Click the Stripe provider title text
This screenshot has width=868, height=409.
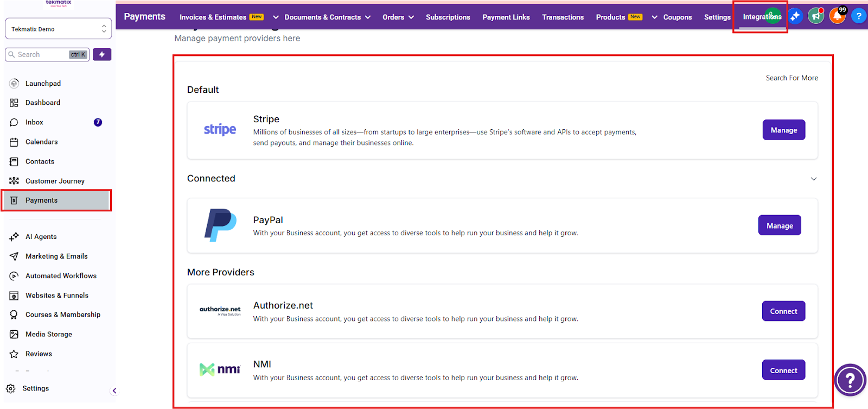(266, 119)
